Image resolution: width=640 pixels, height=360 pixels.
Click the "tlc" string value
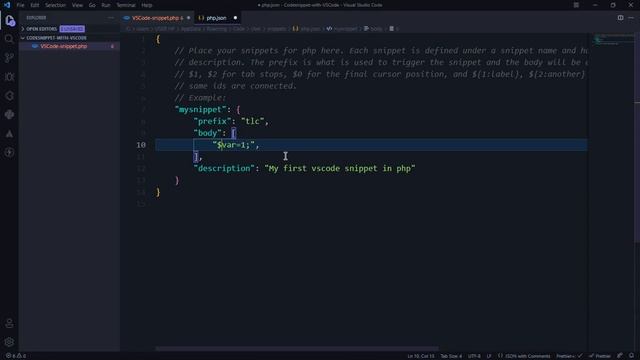click(x=252, y=121)
